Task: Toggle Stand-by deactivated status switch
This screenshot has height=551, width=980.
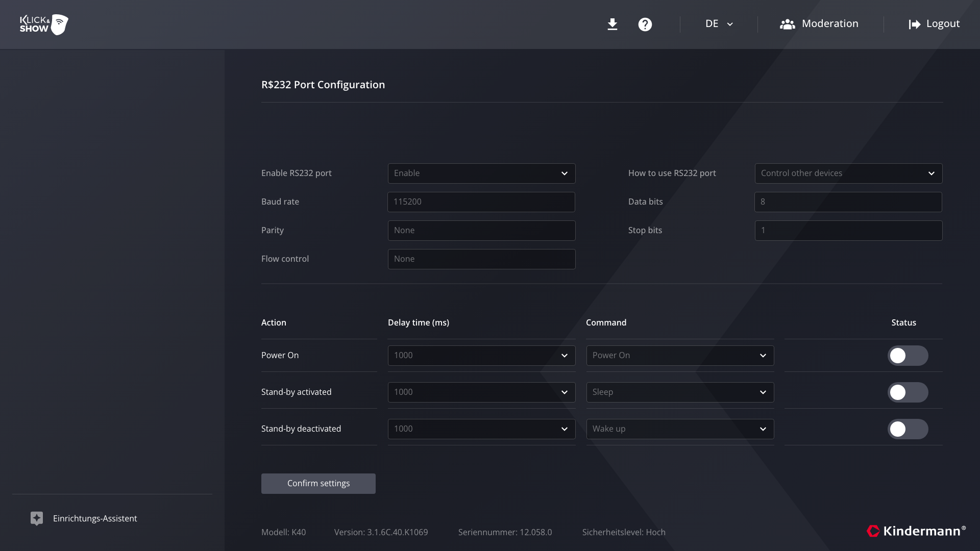Action: pos(908,429)
